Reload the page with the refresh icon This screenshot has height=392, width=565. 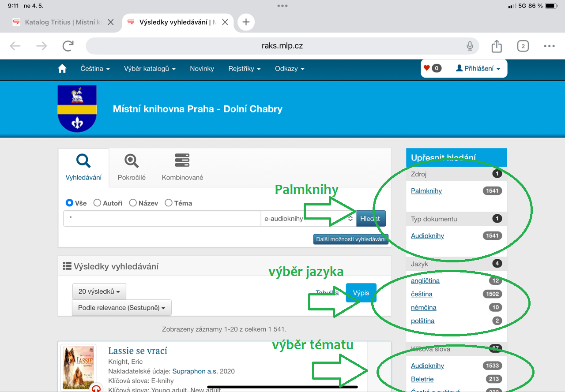(x=68, y=46)
